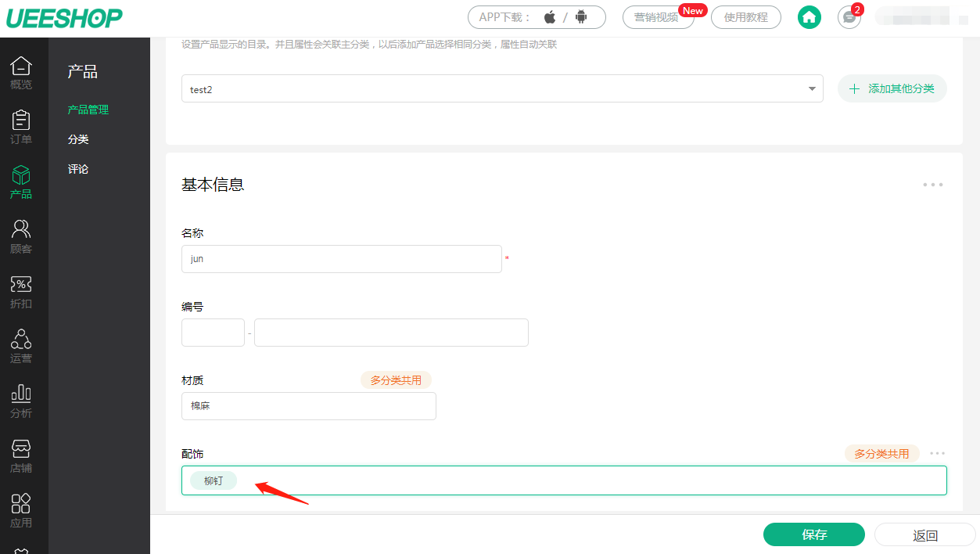Click the 名称 input containing jun
The image size is (980, 554).
coord(342,259)
